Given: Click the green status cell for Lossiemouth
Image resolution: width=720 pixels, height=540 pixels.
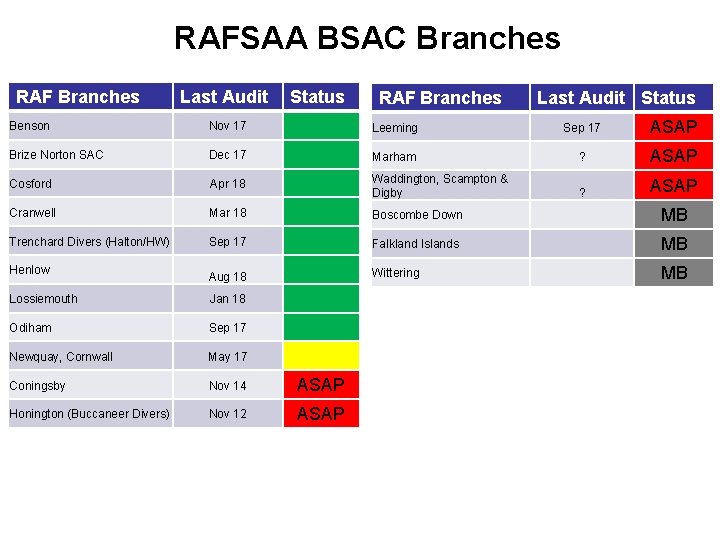Looking at the screenshot, I should coord(321,298).
